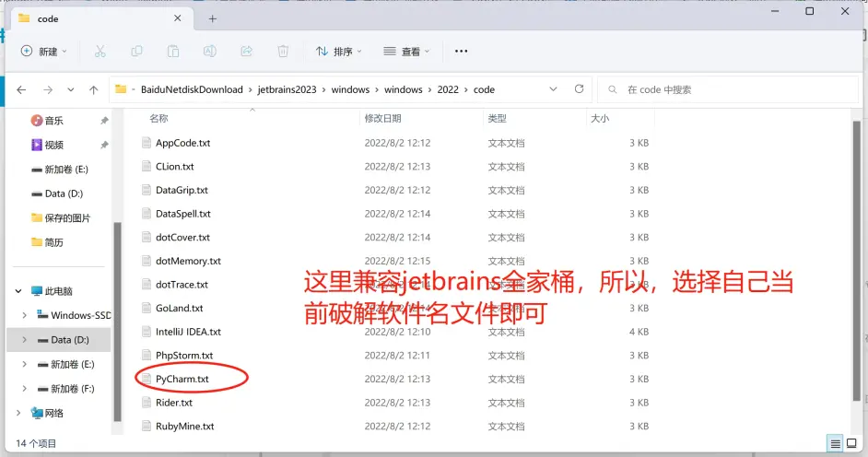The height and width of the screenshot is (457, 868).
Task: Open Music folder in sidebar
Action: tap(47, 121)
